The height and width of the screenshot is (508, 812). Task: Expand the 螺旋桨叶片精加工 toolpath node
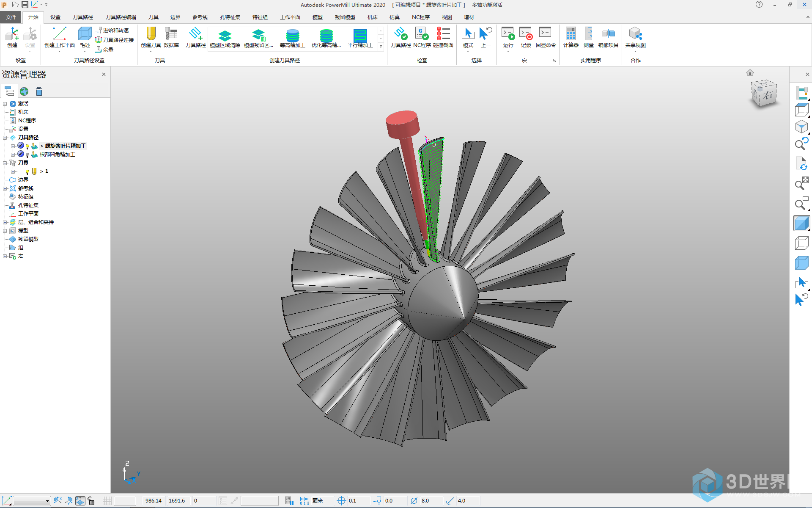pyautogui.click(x=13, y=146)
